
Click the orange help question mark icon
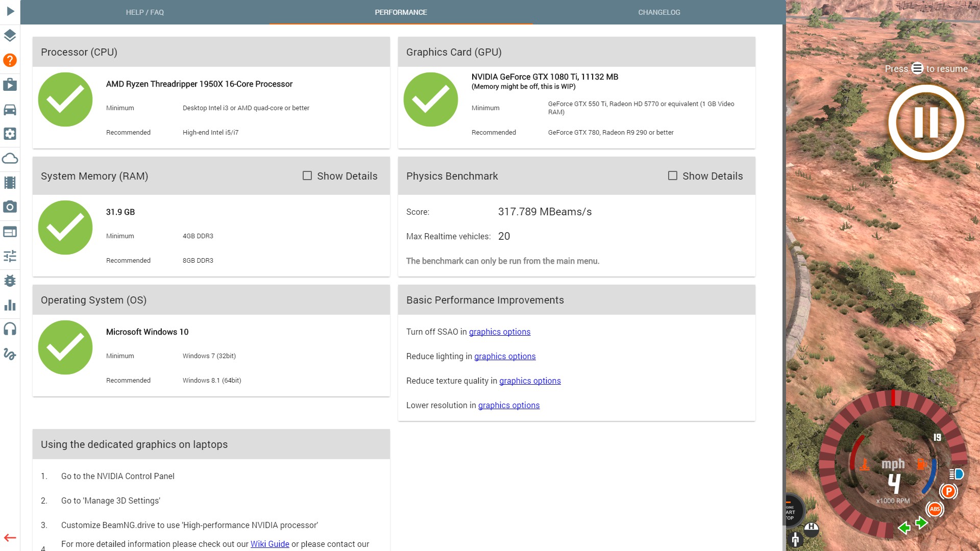pos(10,60)
